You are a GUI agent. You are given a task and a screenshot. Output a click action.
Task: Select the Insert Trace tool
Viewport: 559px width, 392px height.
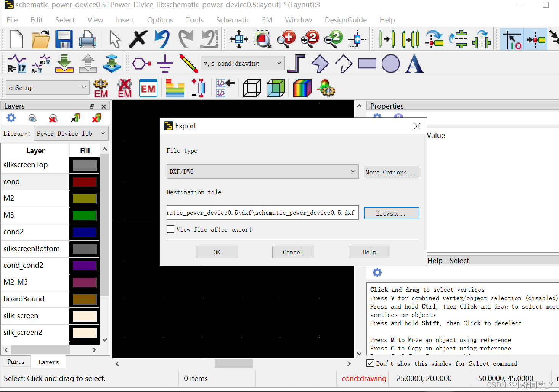[x=189, y=63]
